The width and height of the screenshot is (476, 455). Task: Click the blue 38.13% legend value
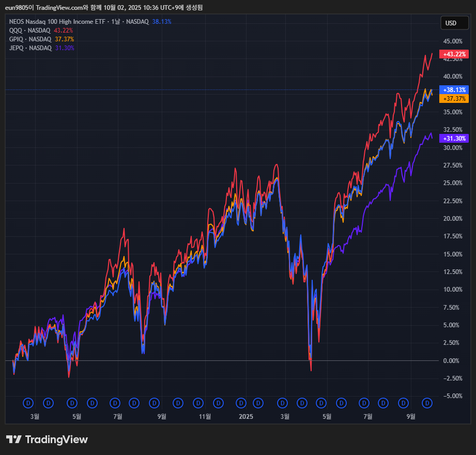(162, 22)
